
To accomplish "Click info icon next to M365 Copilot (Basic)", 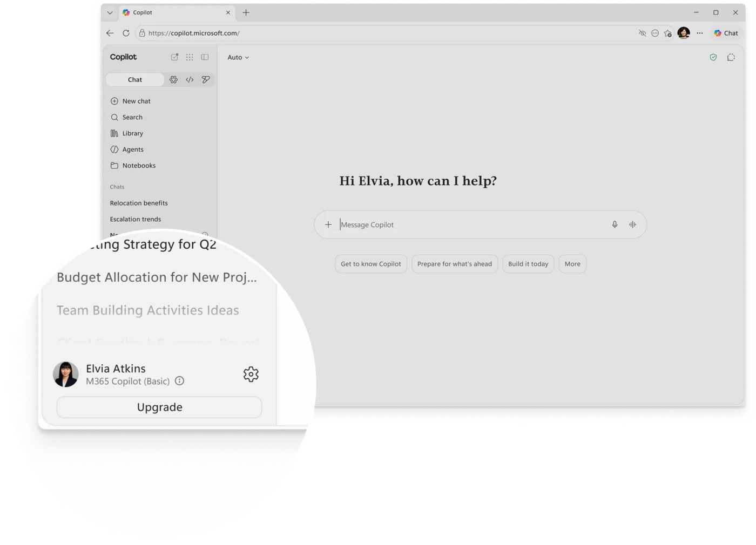I will point(179,381).
